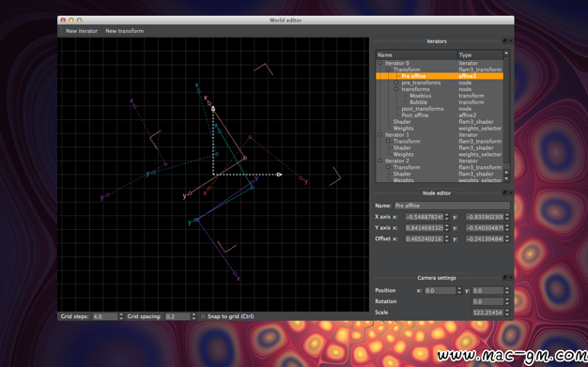Click the New iterator toolbar item

click(82, 31)
